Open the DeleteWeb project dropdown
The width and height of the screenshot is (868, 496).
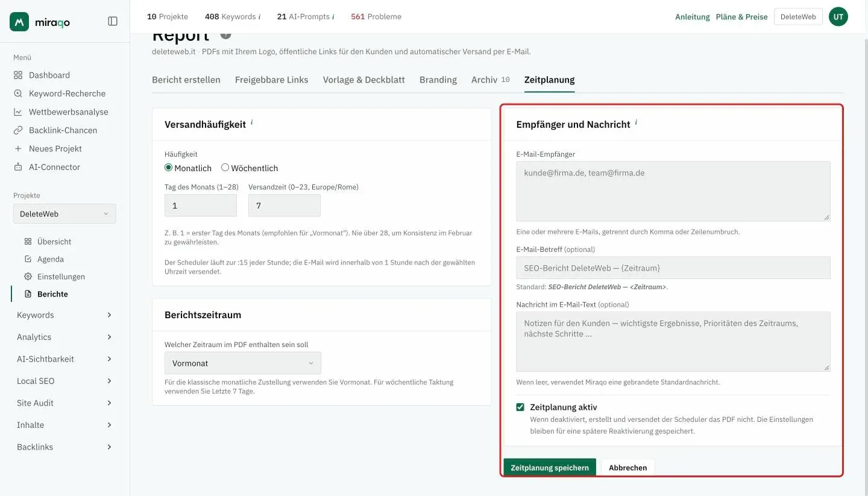64,214
